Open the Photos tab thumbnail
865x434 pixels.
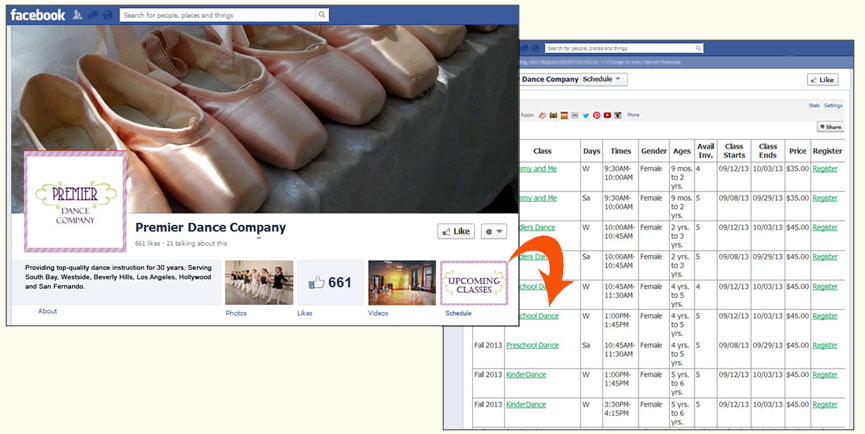tap(259, 283)
